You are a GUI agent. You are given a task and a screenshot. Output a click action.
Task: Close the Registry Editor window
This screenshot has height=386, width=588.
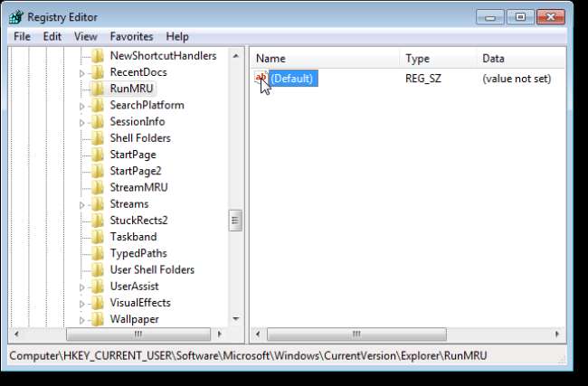551,17
